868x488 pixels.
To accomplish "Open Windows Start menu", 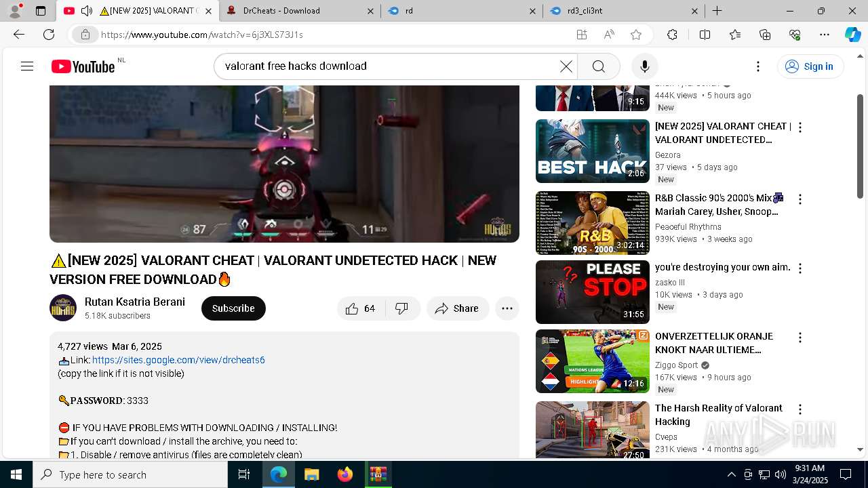I will click(x=16, y=474).
